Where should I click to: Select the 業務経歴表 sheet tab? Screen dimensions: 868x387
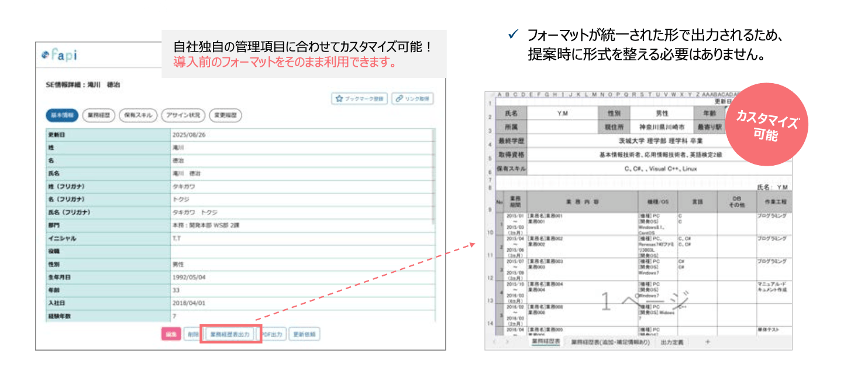coord(546,342)
